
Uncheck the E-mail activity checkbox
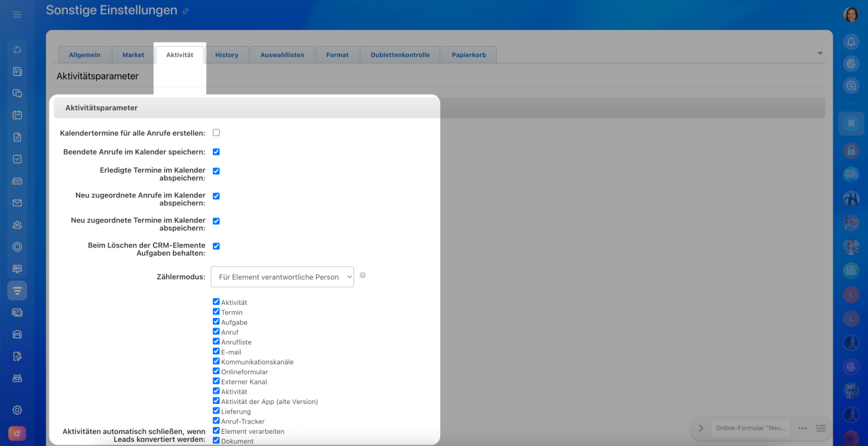[x=216, y=351]
